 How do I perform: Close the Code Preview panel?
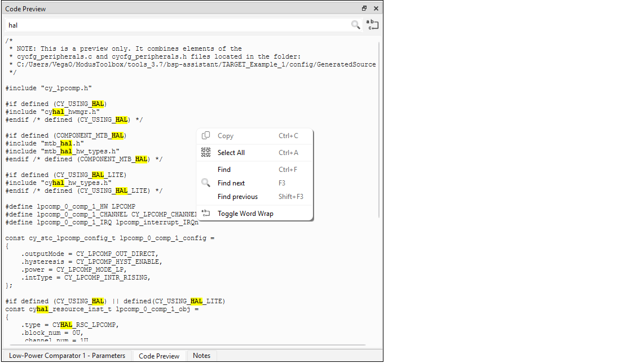coord(376,8)
